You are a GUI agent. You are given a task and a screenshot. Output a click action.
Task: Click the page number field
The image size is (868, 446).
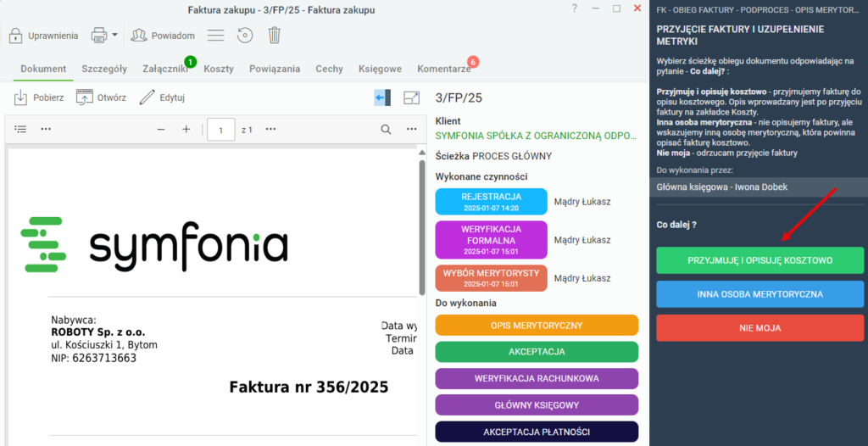tap(221, 130)
